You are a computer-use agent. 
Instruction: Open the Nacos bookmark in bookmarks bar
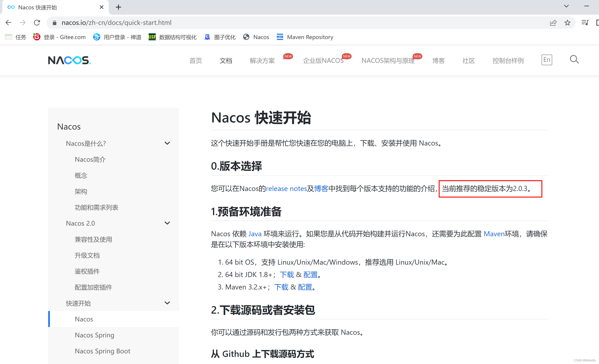pos(256,37)
